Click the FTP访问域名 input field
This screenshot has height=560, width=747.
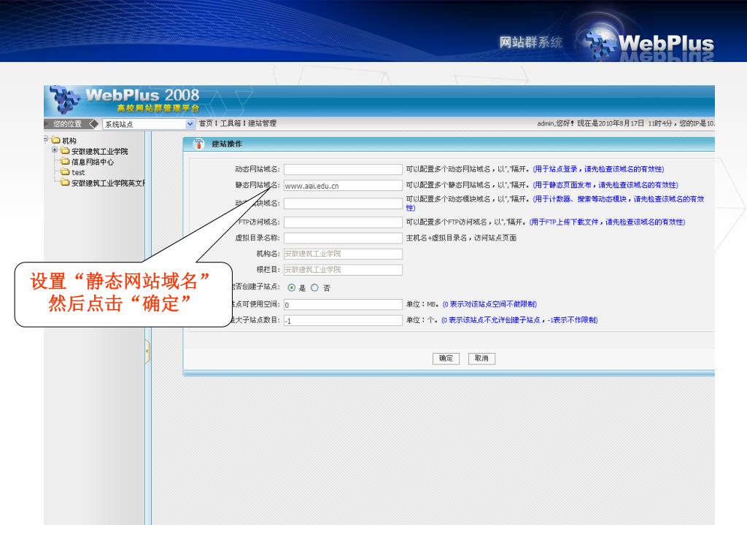[x=343, y=222]
